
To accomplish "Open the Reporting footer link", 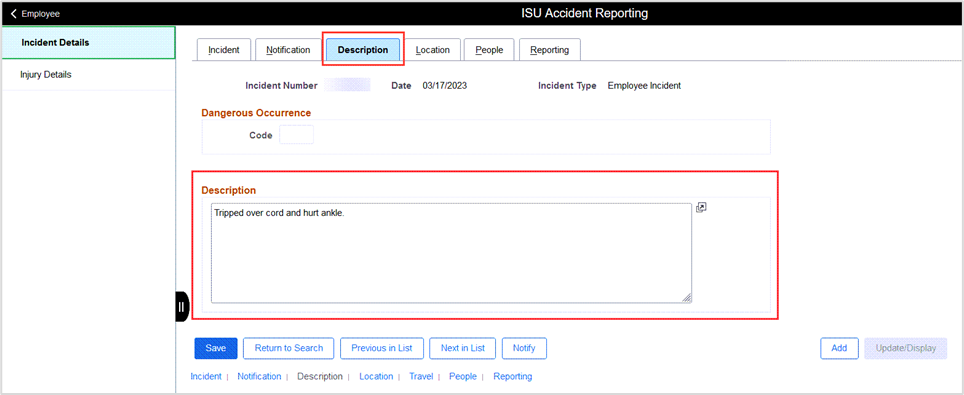I will (x=513, y=376).
